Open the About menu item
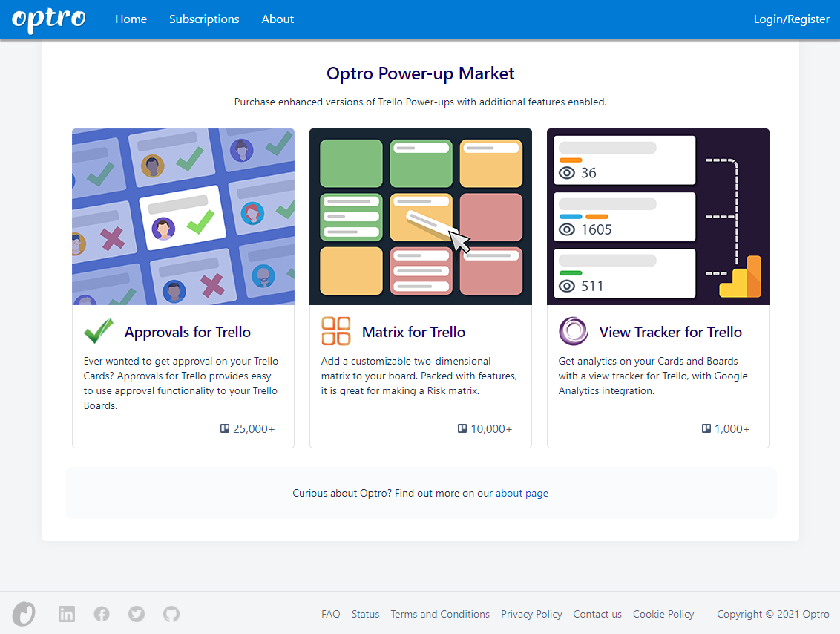Viewport: 840px width, 634px height. pyautogui.click(x=278, y=19)
